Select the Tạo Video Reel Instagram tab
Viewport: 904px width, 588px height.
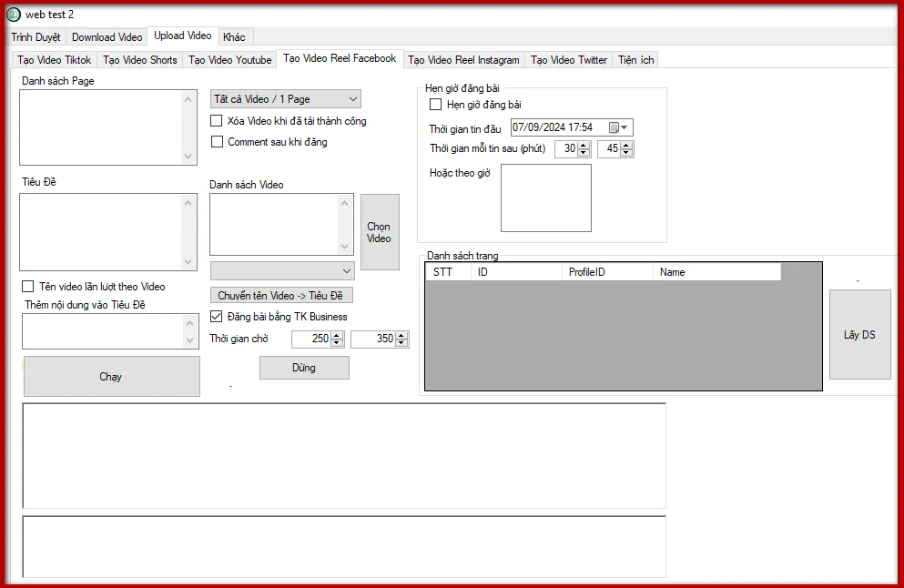pyautogui.click(x=463, y=60)
